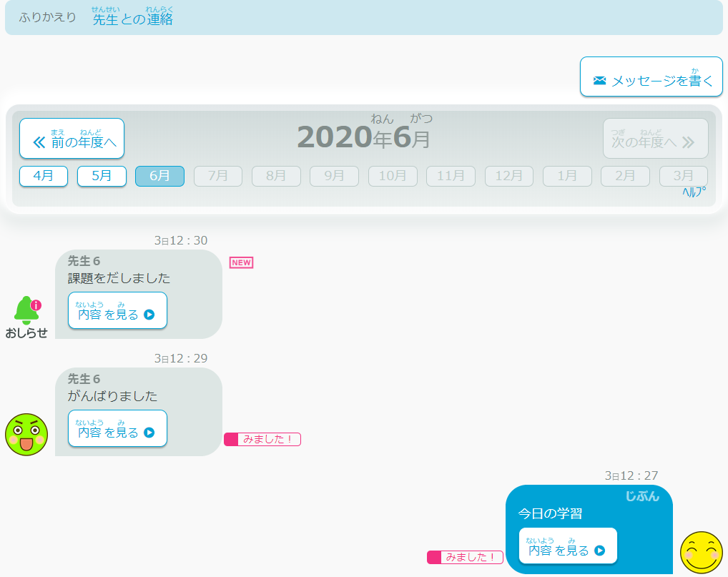Click the じぶん sender label

tap(642, 496)
